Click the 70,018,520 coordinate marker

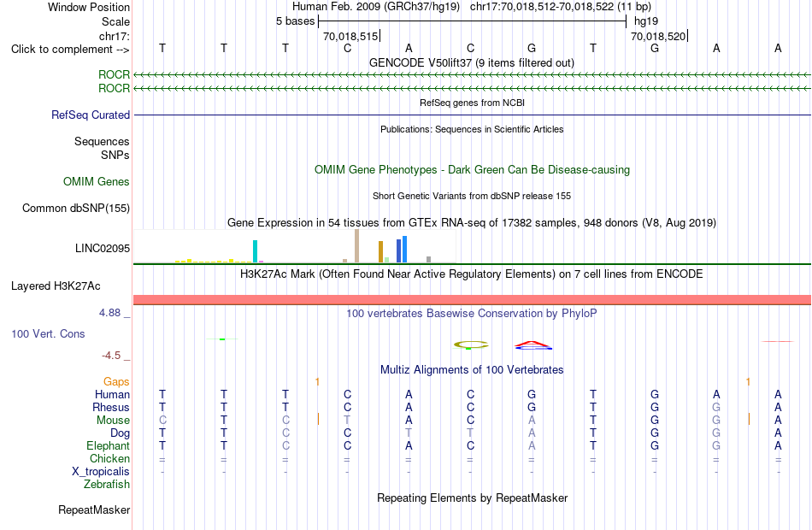[658, 36]
